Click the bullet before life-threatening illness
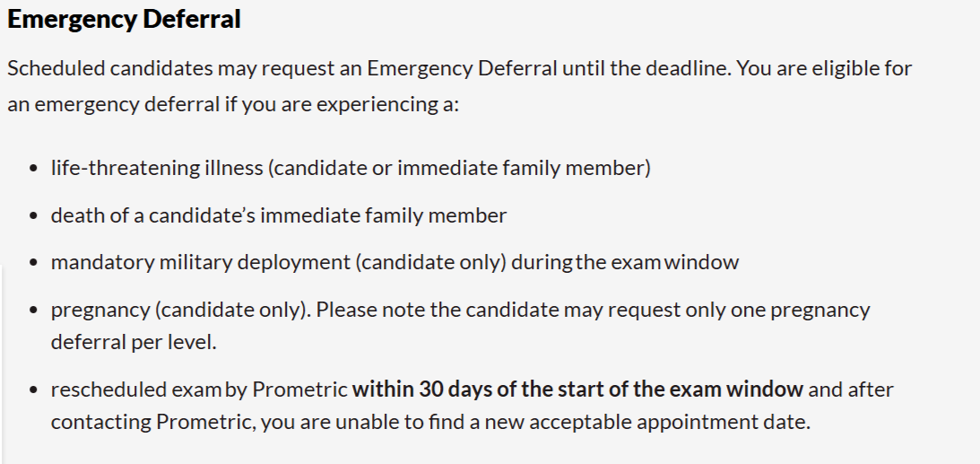The image size is (980, 464). click(x=34, y=169)
